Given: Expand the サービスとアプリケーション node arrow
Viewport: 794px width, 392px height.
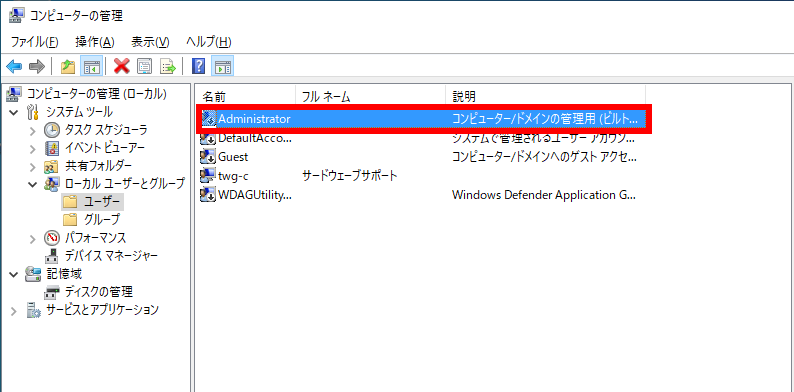Looking at the screenshot, I should point(13,310).
